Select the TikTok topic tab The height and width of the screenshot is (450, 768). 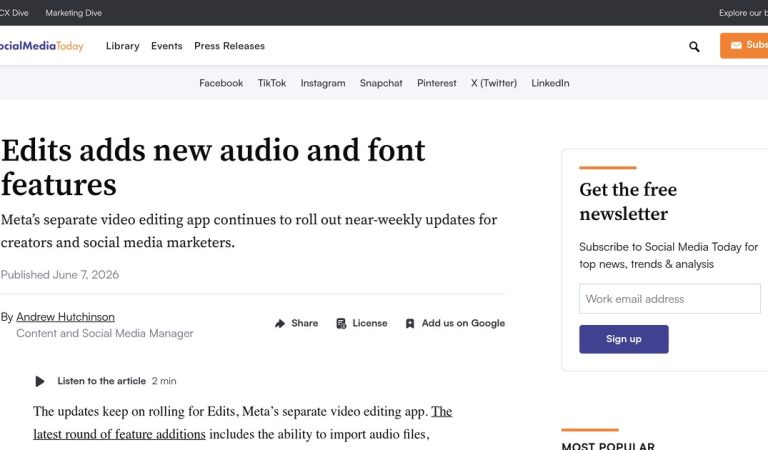272,83
